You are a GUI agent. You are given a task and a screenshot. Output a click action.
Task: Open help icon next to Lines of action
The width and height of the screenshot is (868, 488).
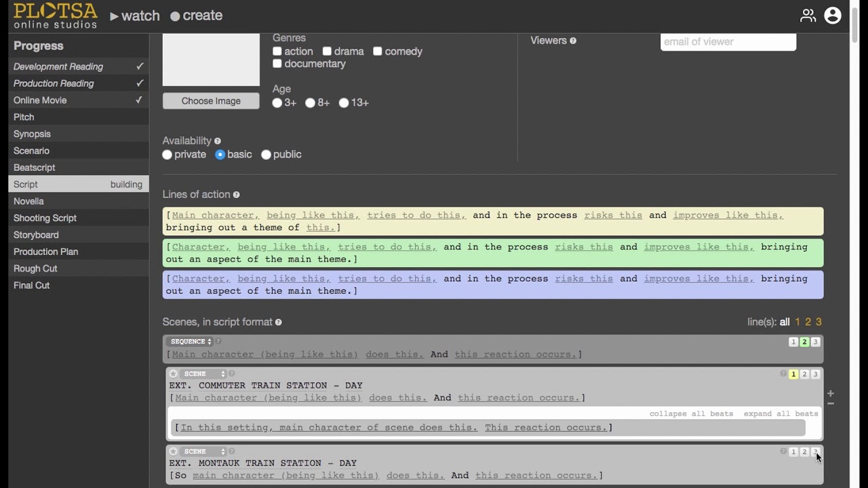(236, 195)
